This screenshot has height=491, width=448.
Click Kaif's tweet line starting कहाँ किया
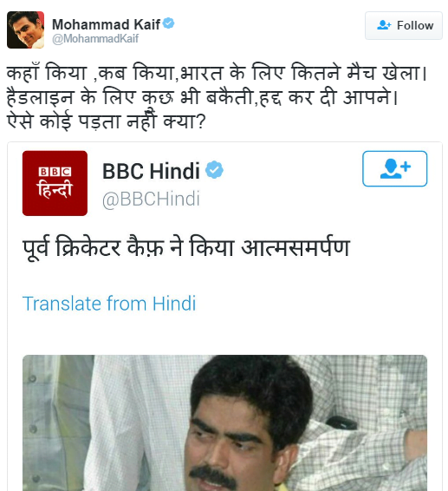click(217, 73)
